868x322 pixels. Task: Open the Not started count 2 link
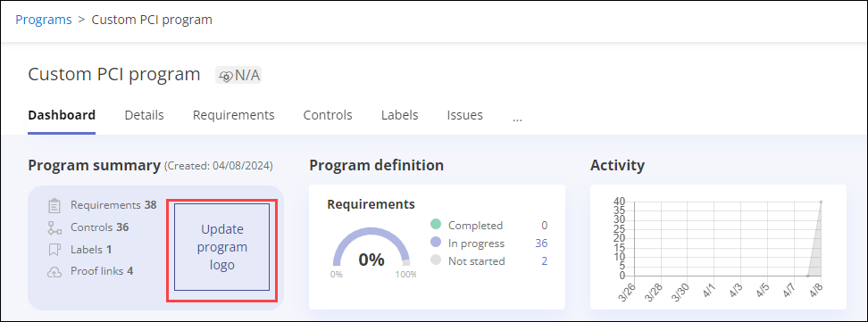point(544,261)
